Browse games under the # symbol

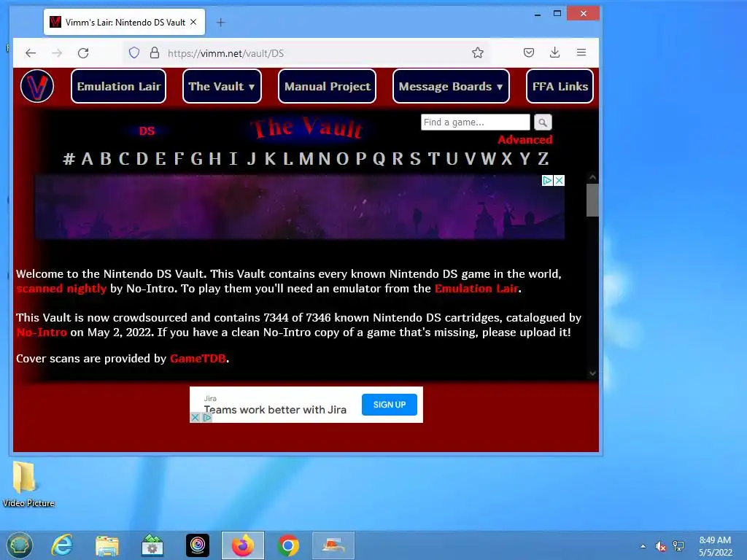(x=69, y=158)
